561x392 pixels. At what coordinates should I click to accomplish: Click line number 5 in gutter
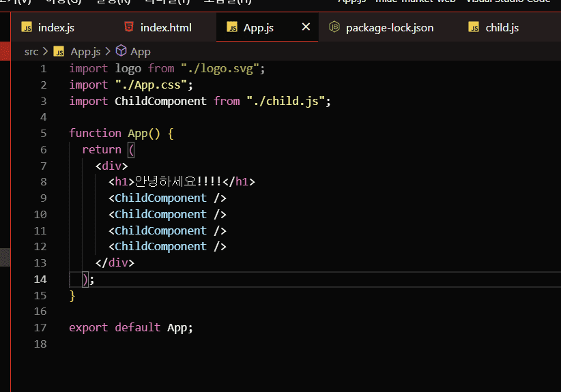click(43, 134)
